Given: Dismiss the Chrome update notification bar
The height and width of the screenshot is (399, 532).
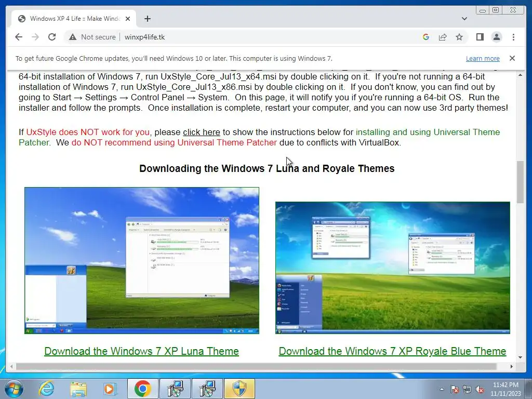Looking at the screenshot, I should click(512, 58).
